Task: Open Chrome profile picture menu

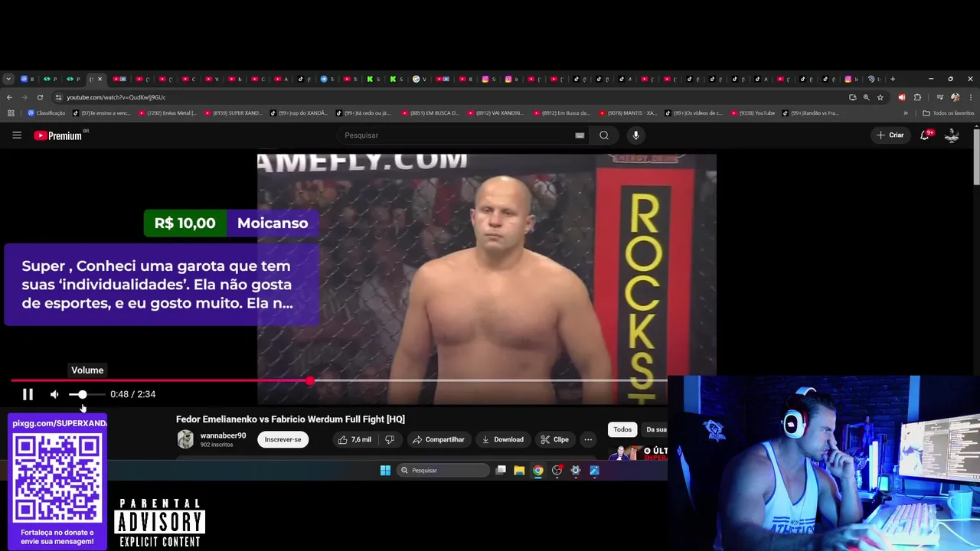Action: tap(955, 97)
